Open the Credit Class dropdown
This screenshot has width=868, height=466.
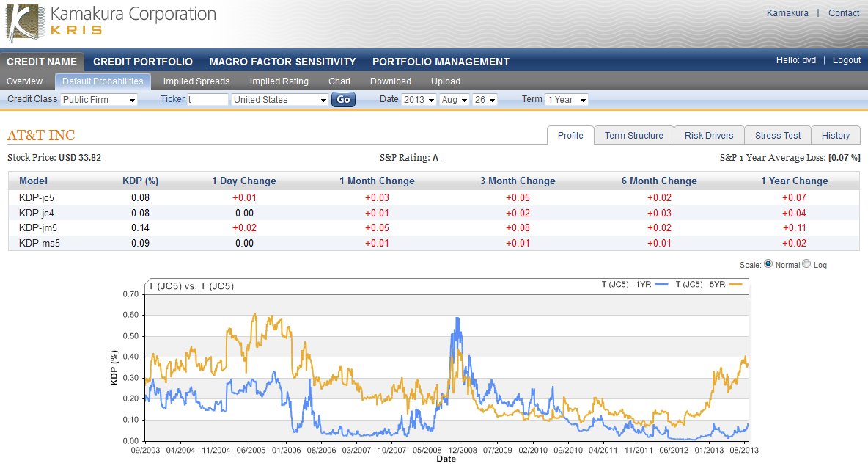pos(98,100)
